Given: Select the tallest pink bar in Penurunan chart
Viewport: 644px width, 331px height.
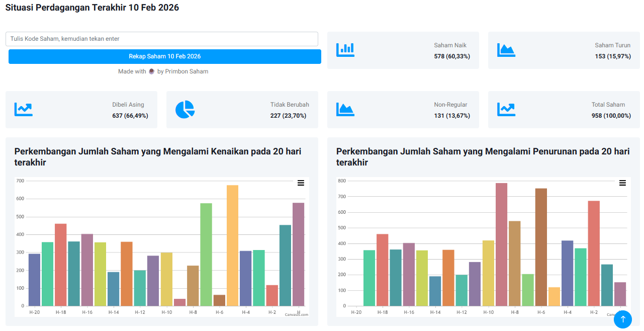Looking at the screenshot, I should [501, 244].
